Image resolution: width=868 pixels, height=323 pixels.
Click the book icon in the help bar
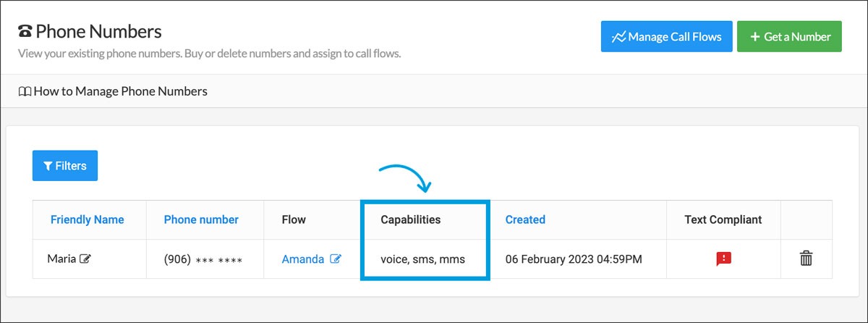pos(25,91)
